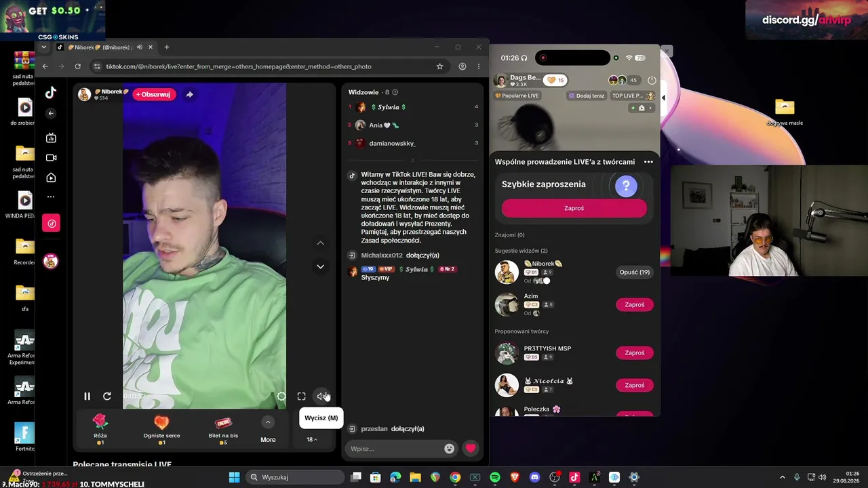Share the Niborek live stream
The image size is (868, 488).
coord(190,95)
